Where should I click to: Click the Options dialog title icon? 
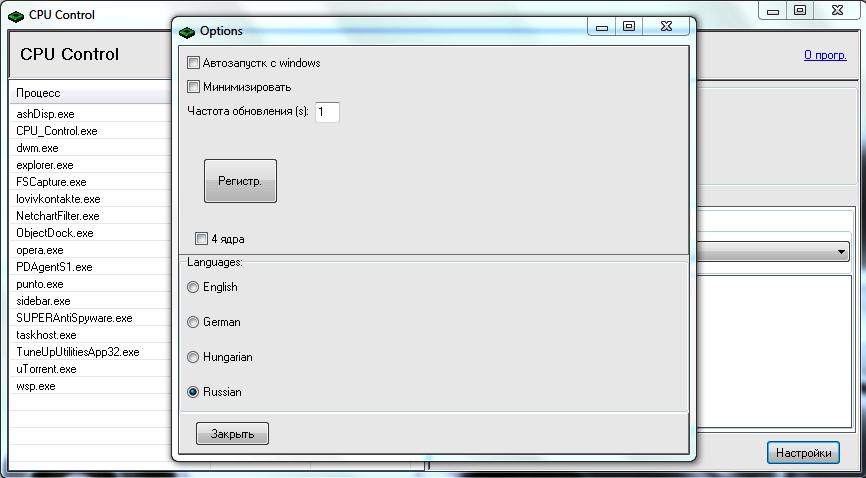pyautogui.click(x=187, y=32)
